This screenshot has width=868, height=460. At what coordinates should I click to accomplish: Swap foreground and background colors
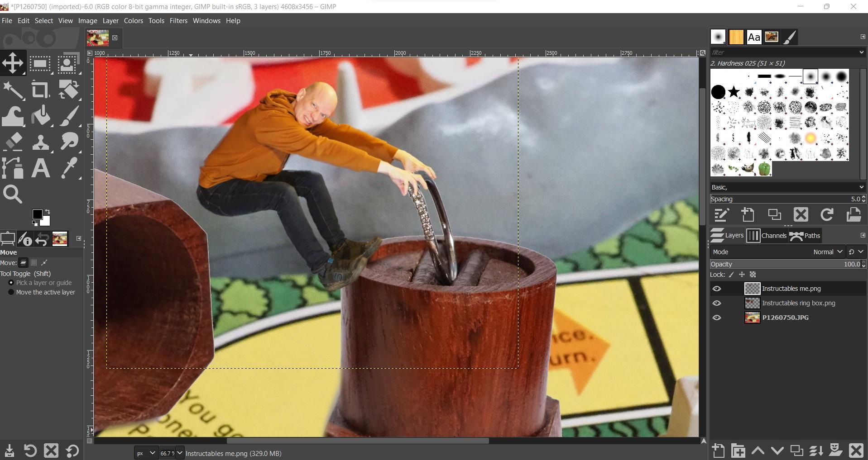click(48, 211)
